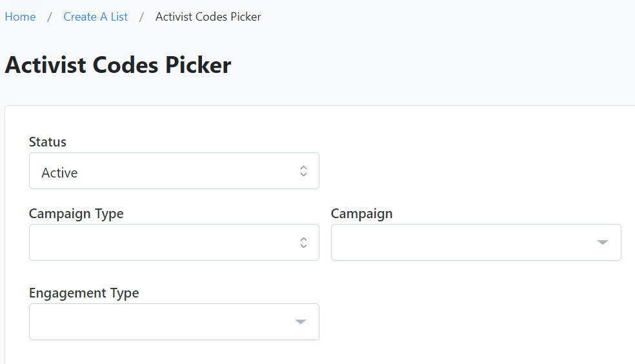Select the Activist Codes Picker breadcrumb item

208,17
